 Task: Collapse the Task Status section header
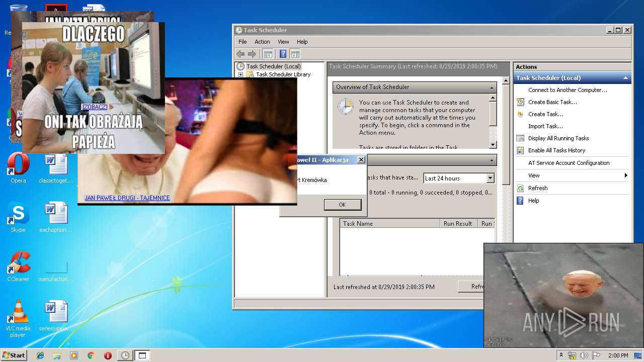tap(492, 160)
